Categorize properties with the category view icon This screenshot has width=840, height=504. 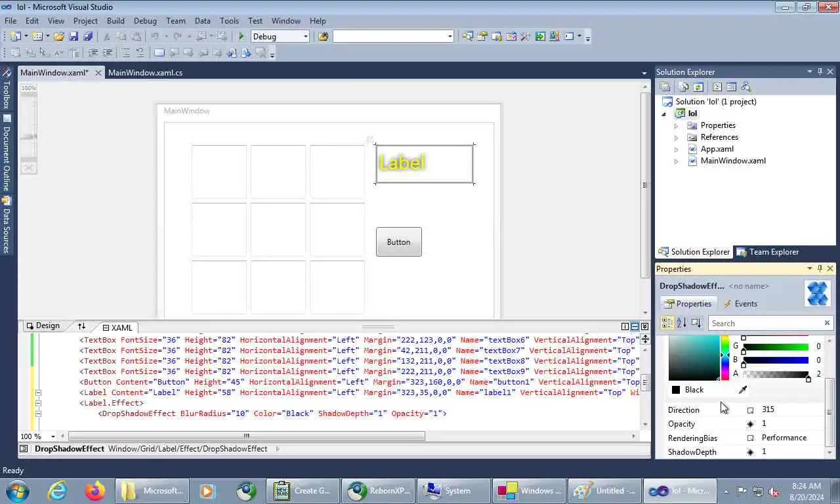667,323
